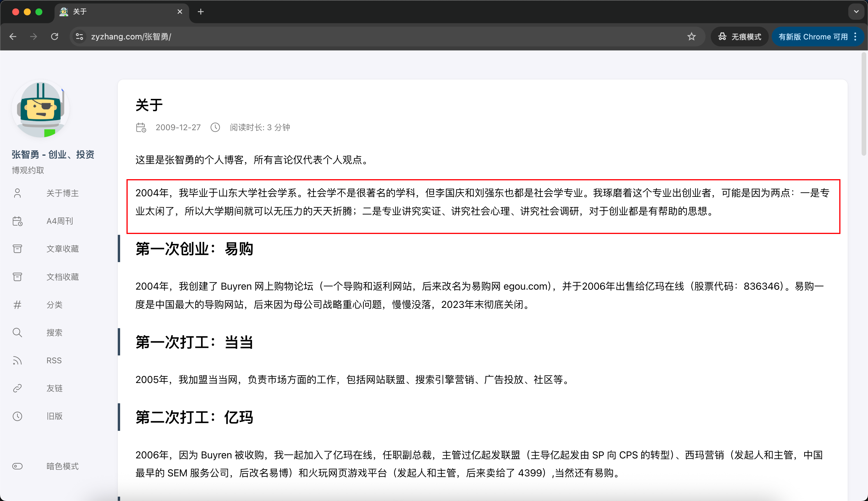Reload the page with the refresh icon
This screenshot has width=868, height=501.
click(55, 37)
